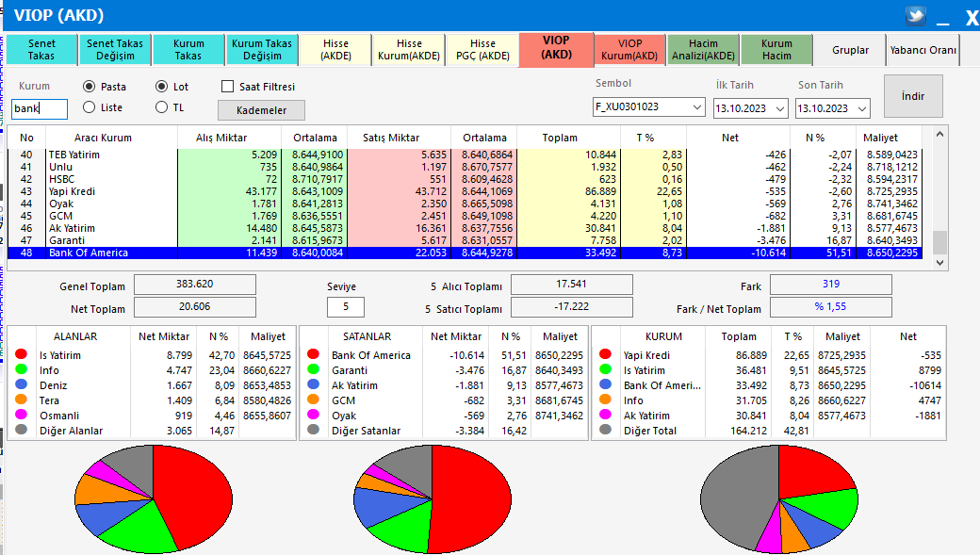Enable the Saat Filtresi checkbox

pos(227,87)
